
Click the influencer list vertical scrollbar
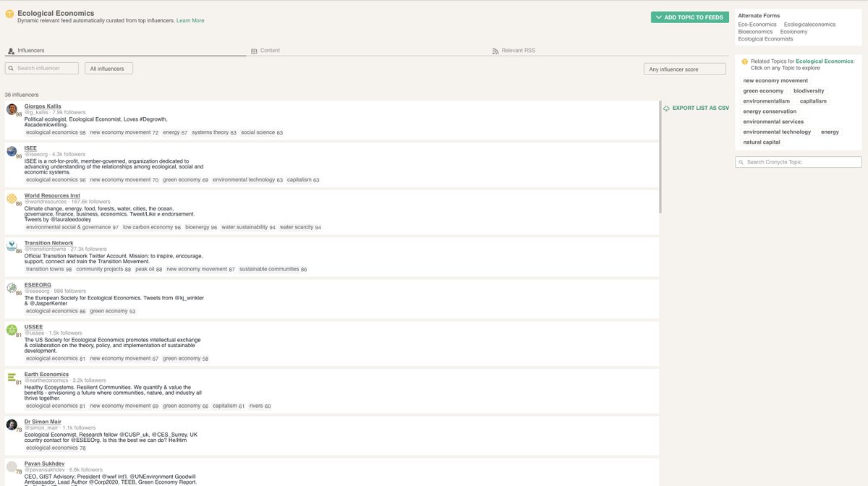660,157
